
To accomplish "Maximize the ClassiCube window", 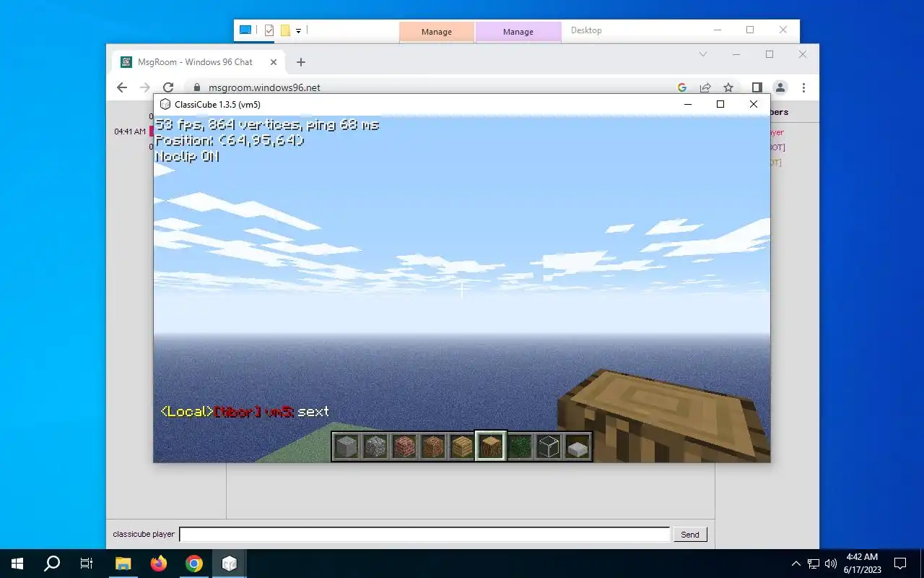I will click(720, 104).
